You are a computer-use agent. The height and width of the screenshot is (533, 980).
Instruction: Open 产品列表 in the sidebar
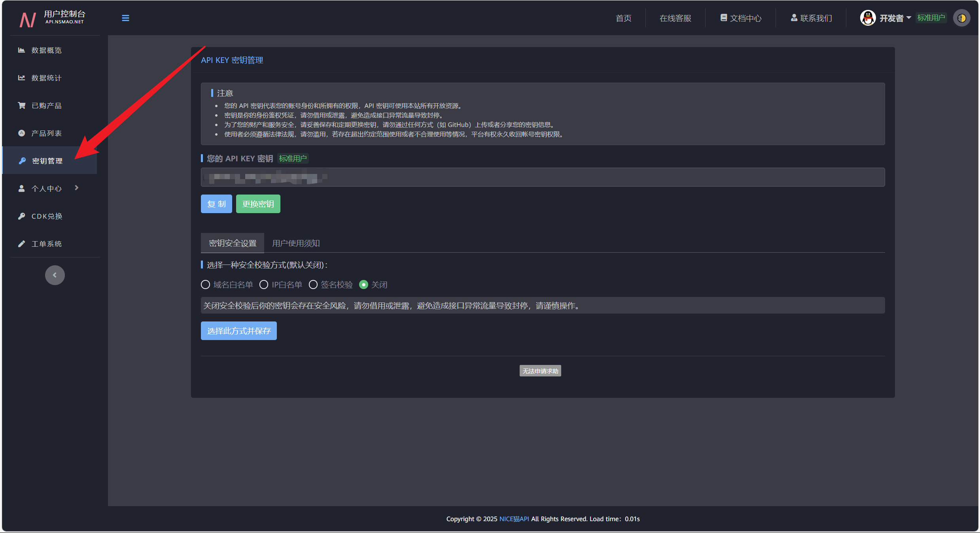tap(46, 133)
